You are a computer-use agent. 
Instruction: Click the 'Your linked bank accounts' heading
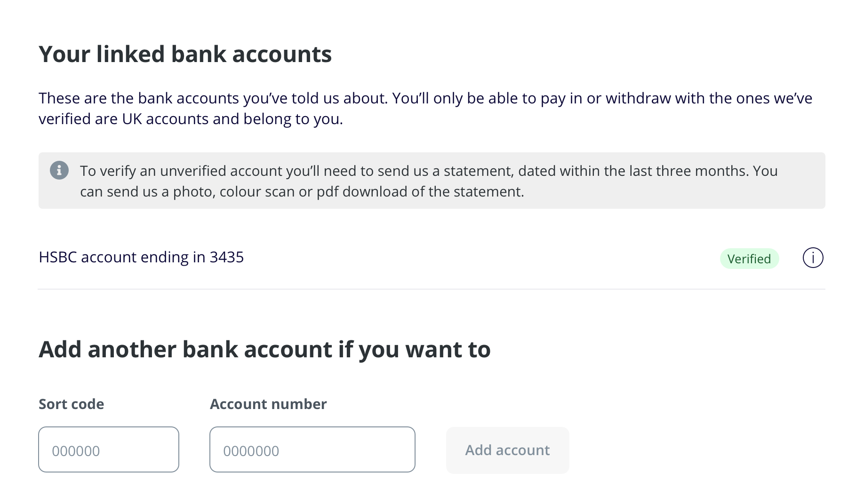(x=185, y=54)
